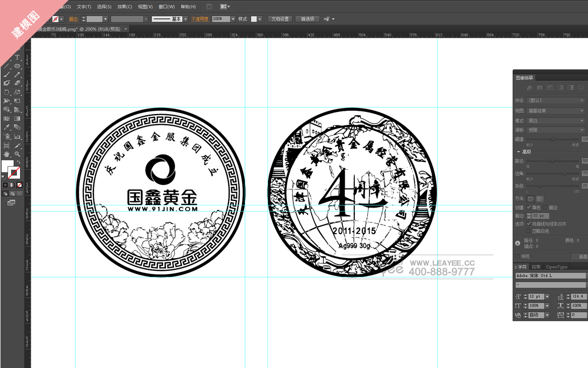Select the Eraser tool

[17, 83]
